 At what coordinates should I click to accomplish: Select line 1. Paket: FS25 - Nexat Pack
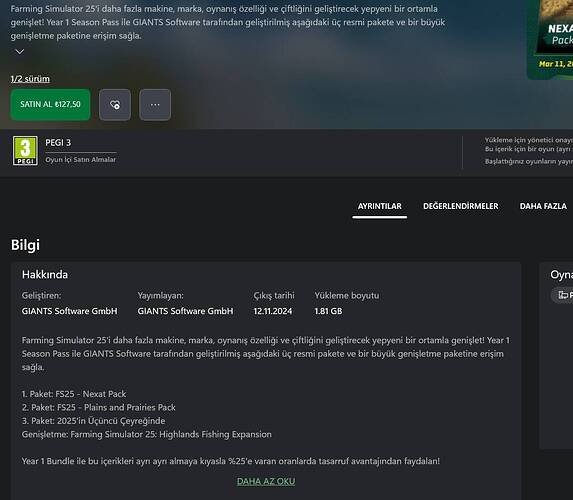click(x=74, y=394)
